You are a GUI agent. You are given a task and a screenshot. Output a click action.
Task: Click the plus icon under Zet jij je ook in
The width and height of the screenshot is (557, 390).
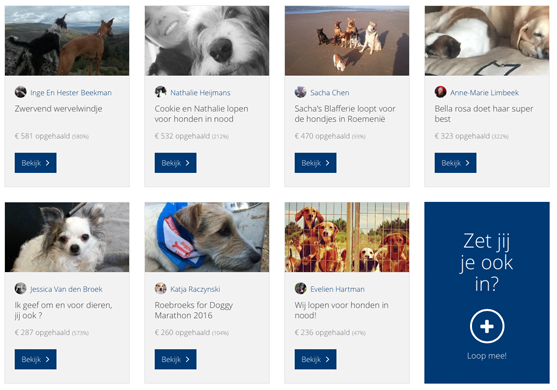487,326
